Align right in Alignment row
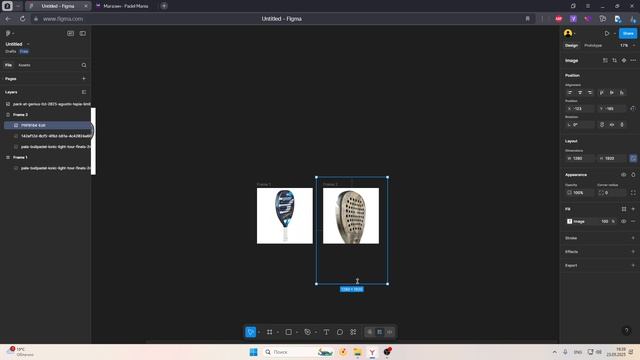Viewport: 640px width, 360px height. (590, 93)
